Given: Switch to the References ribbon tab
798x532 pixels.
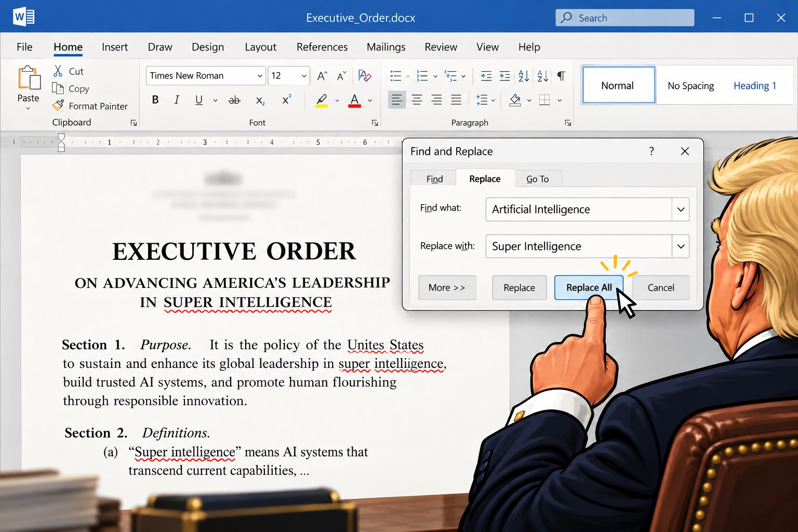Looking at the screenshot, I should [322, 47].
